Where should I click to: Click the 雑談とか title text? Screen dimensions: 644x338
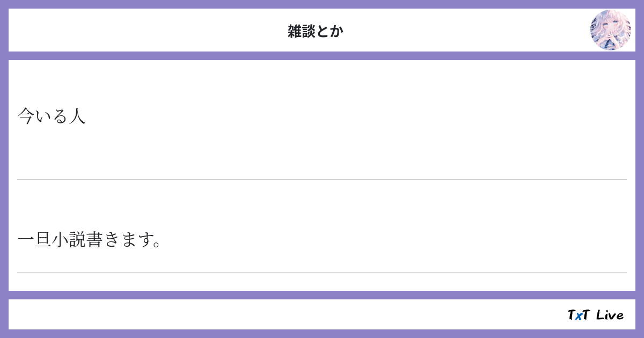point(316,31)
